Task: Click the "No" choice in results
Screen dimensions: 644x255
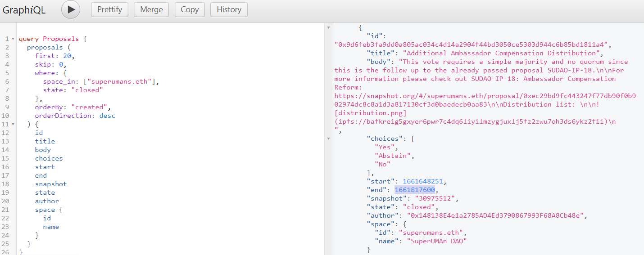Action: pos(383,164)
